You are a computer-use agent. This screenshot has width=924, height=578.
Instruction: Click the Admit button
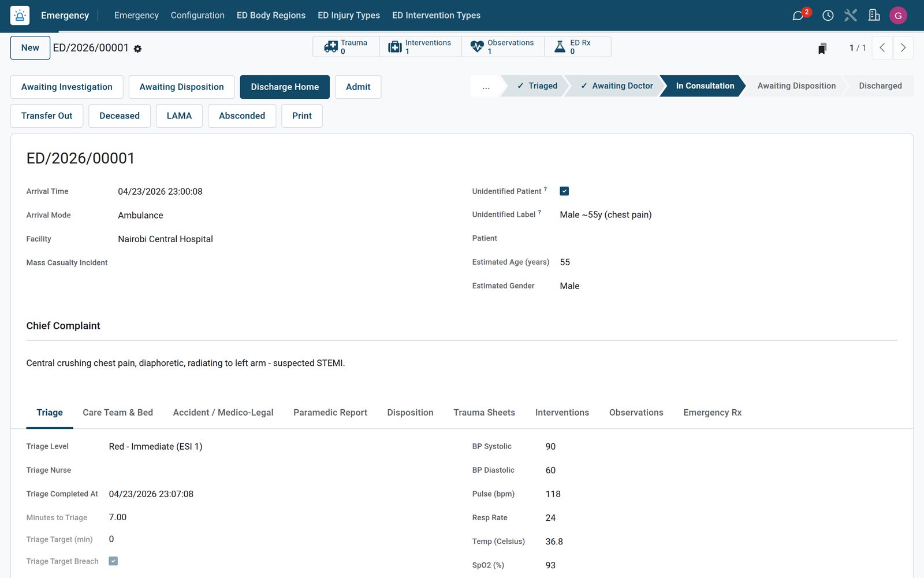pos(358,87)
